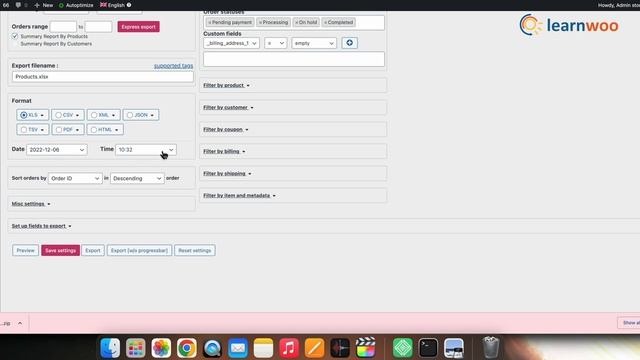Select the XLS format radio button
Viewport: 640px width, 360px height.
pyautogui.click(x=24, y=115)
